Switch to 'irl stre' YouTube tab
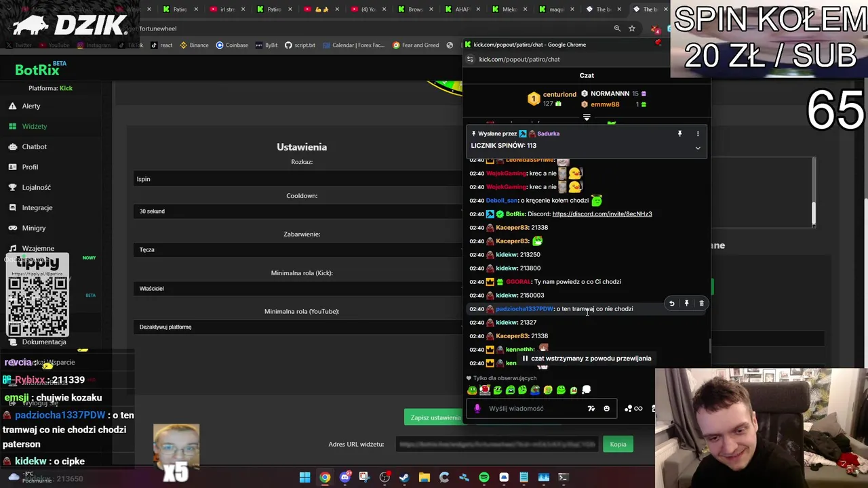 pos(227,9)
